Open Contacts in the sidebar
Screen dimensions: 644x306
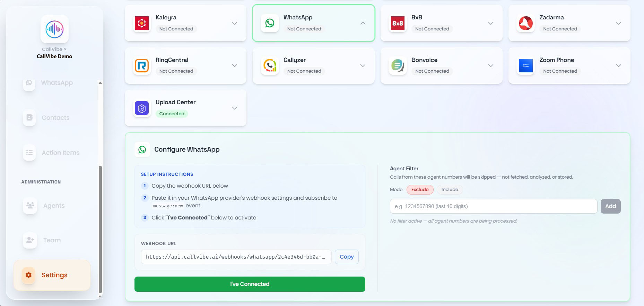(55, 118)
